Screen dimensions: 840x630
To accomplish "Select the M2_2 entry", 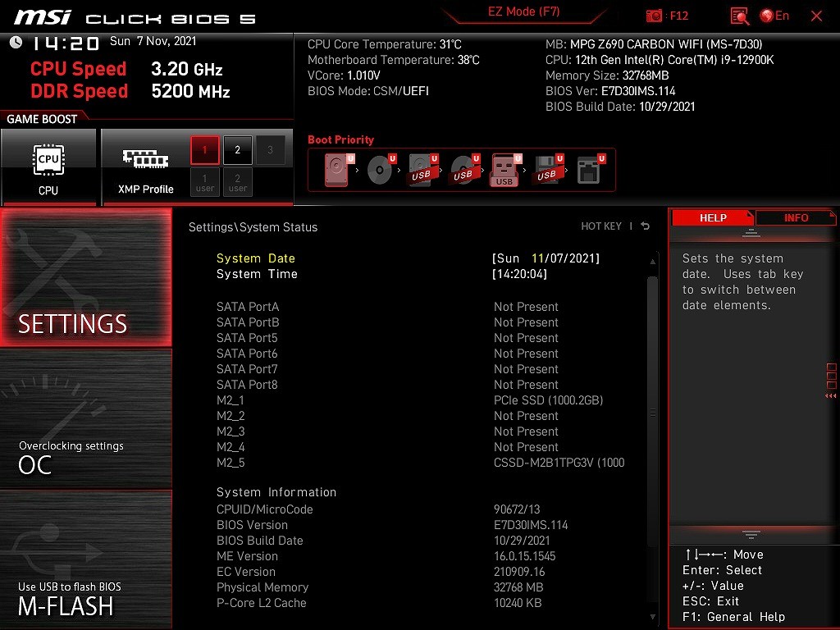I will tap(387, 416).
